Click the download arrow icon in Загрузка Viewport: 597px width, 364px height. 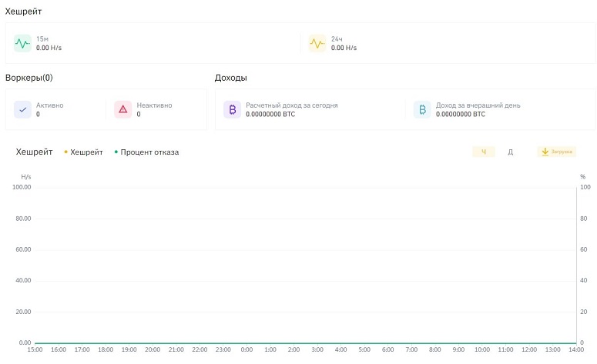pyautogui.click(x=545, y=152)
